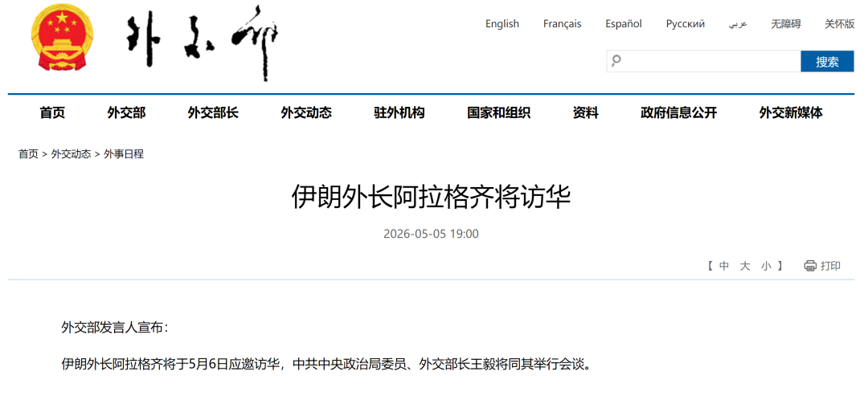Click the magnifier icon in search box
Screen dimensions: 868x404
(616, 61)
